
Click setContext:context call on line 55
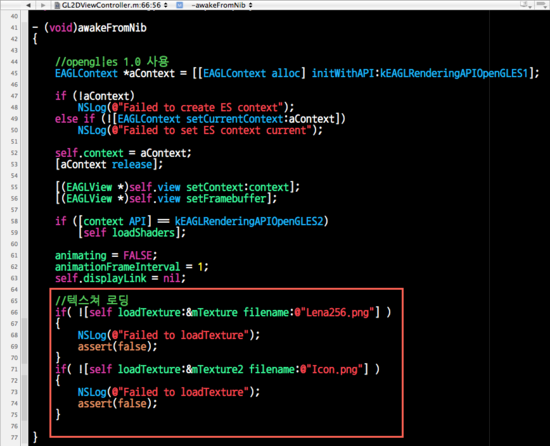tap(238, 187)
